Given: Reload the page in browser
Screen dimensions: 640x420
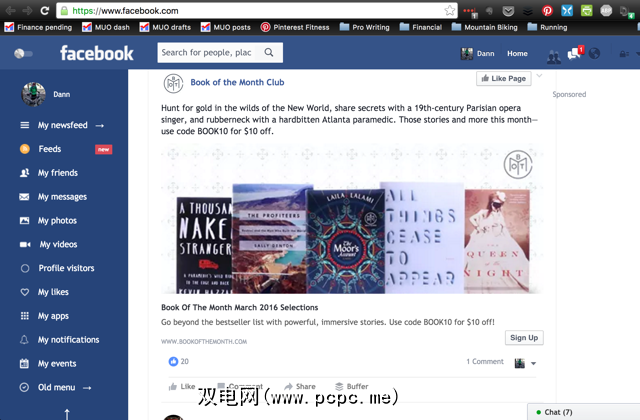Looking at the screenshot, I should click(45, 11).
